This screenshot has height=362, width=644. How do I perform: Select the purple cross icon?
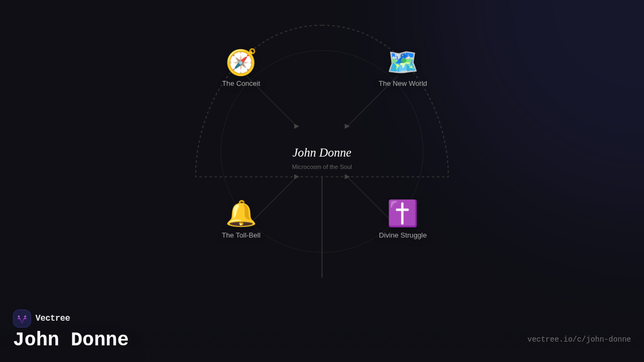pyautogui.click(x=402, y=213)
